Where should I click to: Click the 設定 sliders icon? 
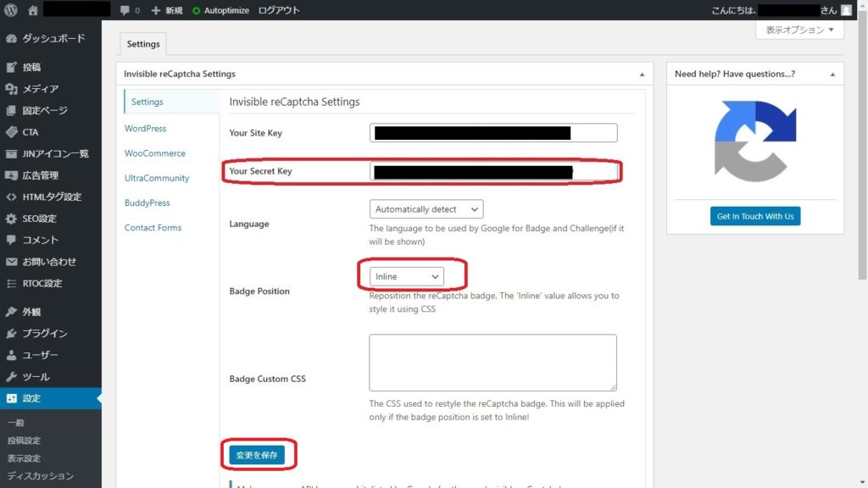11,398
